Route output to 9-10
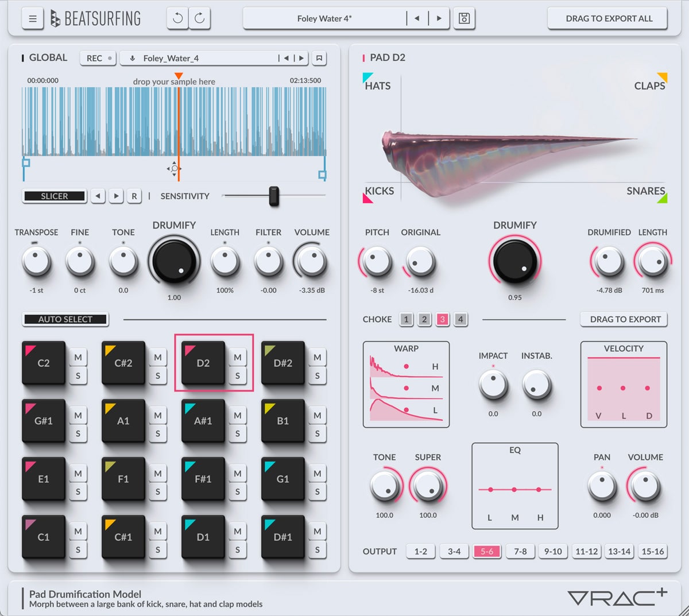This screenshot has height=616, width=689. click(x=553, y=551)
